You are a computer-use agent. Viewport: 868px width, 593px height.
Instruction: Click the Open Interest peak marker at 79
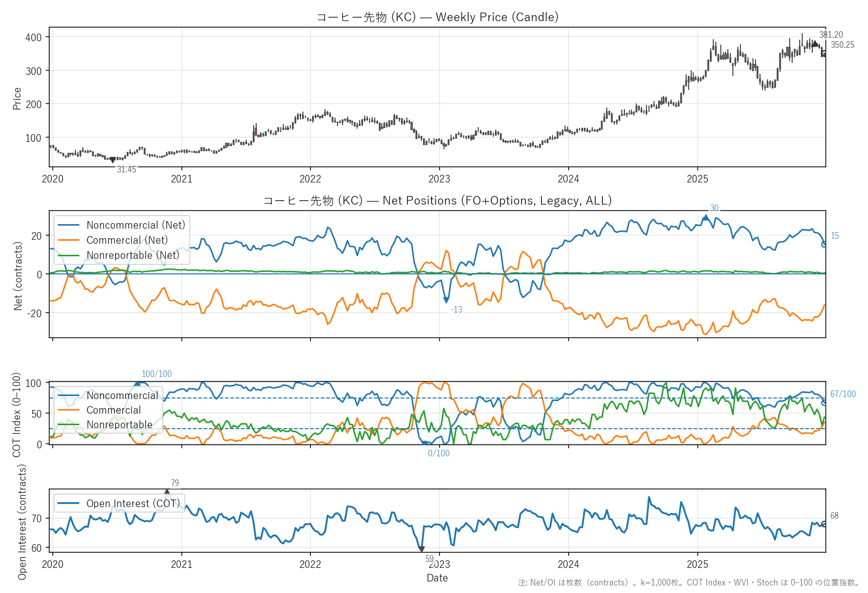[x=167, y=491]
